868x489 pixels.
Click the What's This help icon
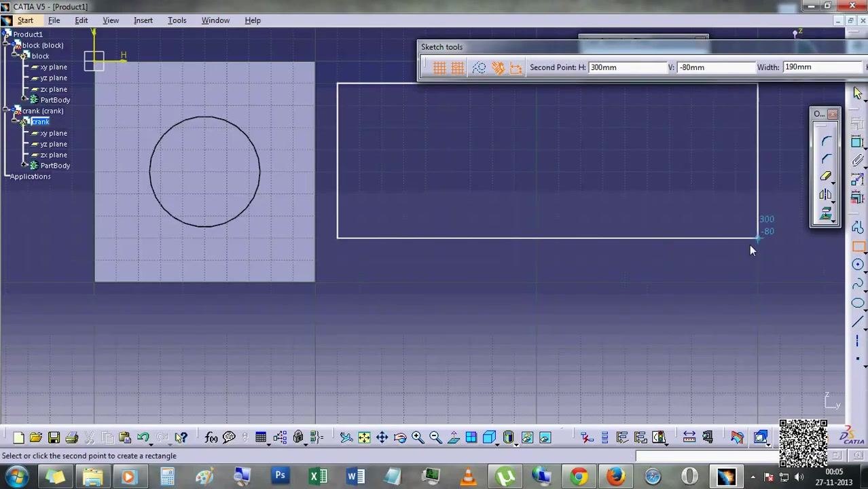[181, 437]
